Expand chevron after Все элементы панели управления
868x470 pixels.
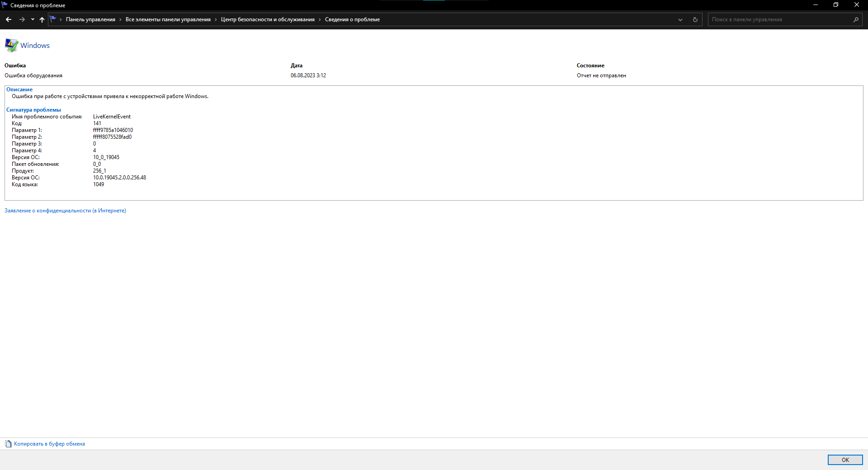point(216,19)
